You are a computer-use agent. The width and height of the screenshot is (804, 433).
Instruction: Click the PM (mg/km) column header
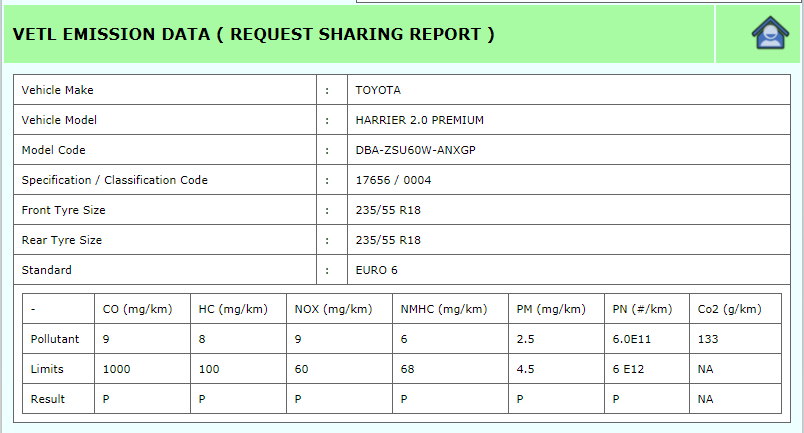pos(550,309)
